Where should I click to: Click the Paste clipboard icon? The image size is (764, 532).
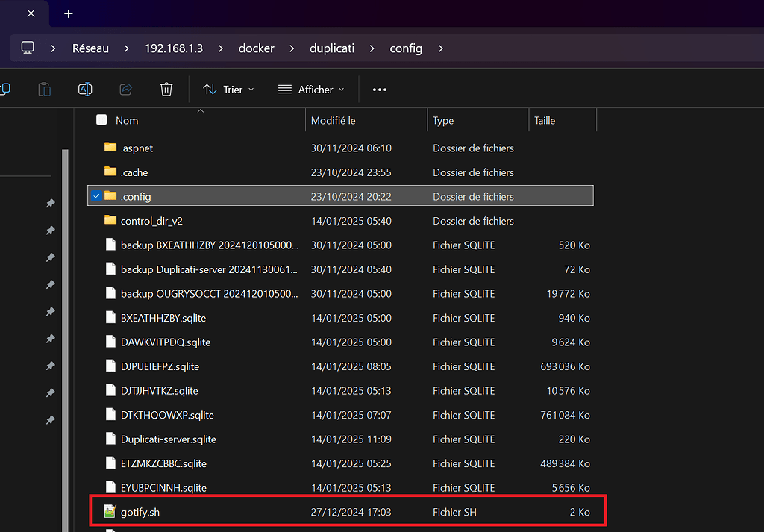45,90
